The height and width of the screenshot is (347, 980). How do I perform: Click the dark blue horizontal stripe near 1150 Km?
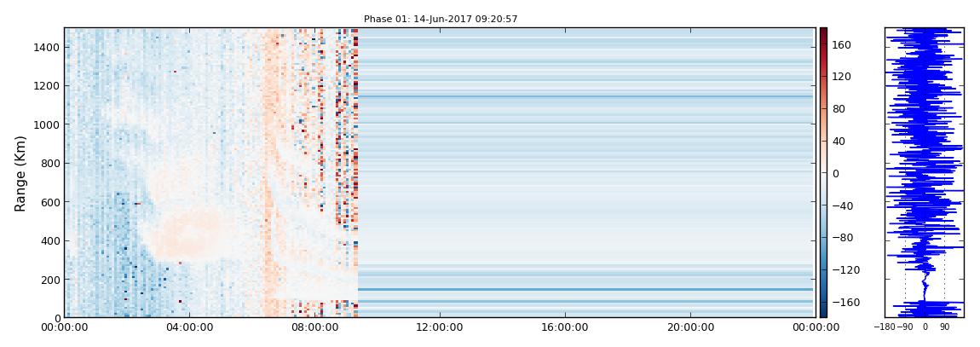pos(585,96)
